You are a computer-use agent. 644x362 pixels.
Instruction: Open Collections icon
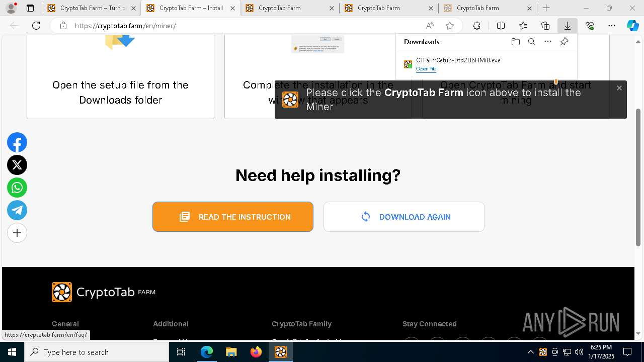[x=545, y=26]
